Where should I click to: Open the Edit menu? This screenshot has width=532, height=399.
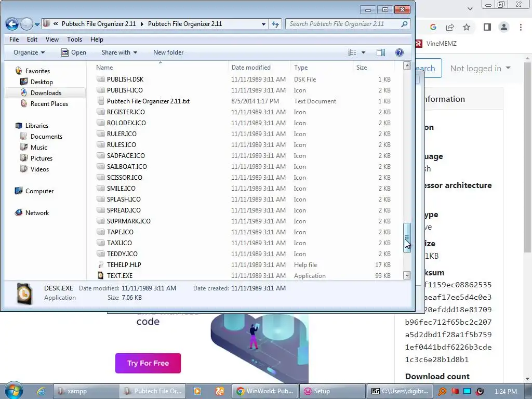pos(32,39)
